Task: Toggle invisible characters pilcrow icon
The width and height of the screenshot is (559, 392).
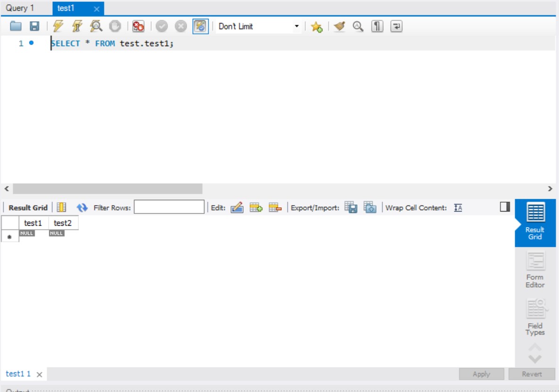Action: pyautogui.click(x=377, y=26)
